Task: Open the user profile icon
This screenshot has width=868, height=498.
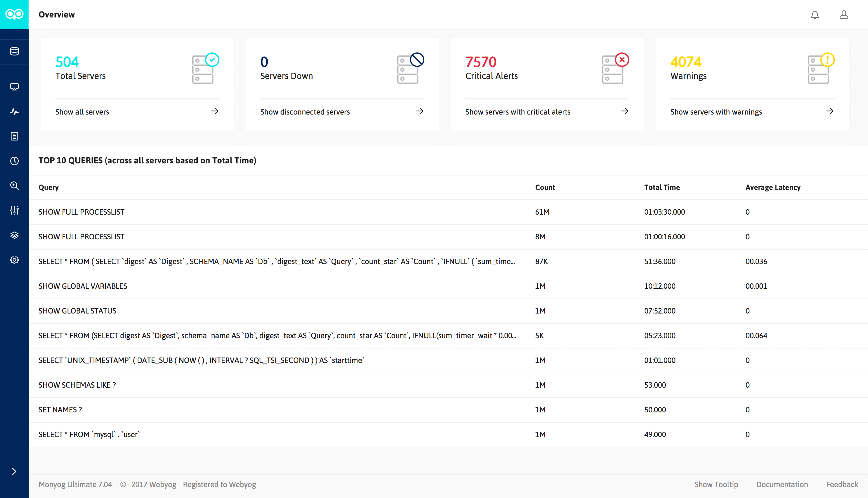Action: [844, 15]
